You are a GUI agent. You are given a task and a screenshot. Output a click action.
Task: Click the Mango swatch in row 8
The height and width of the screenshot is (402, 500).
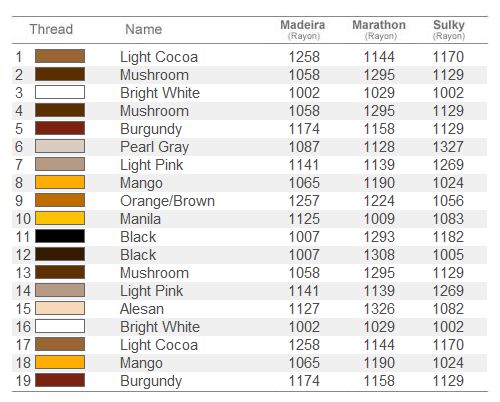tap(60, 182)
